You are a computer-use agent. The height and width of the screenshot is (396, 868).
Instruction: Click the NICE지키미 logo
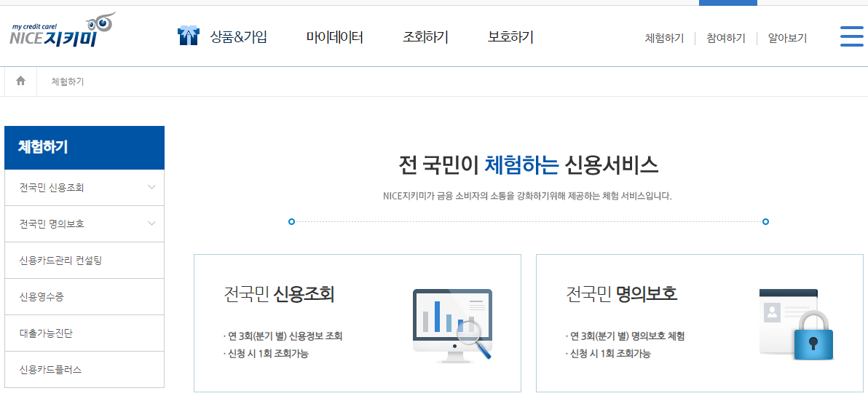[x=63, y=31]
